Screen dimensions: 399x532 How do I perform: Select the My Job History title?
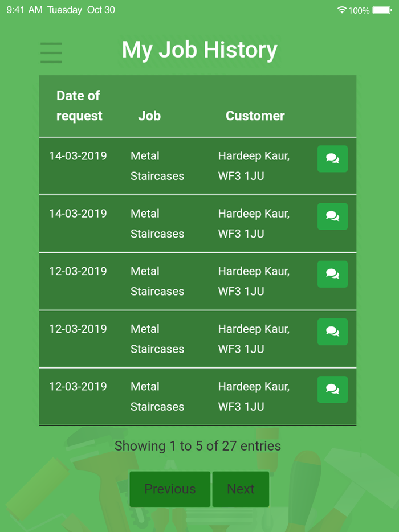coord(199,50)
